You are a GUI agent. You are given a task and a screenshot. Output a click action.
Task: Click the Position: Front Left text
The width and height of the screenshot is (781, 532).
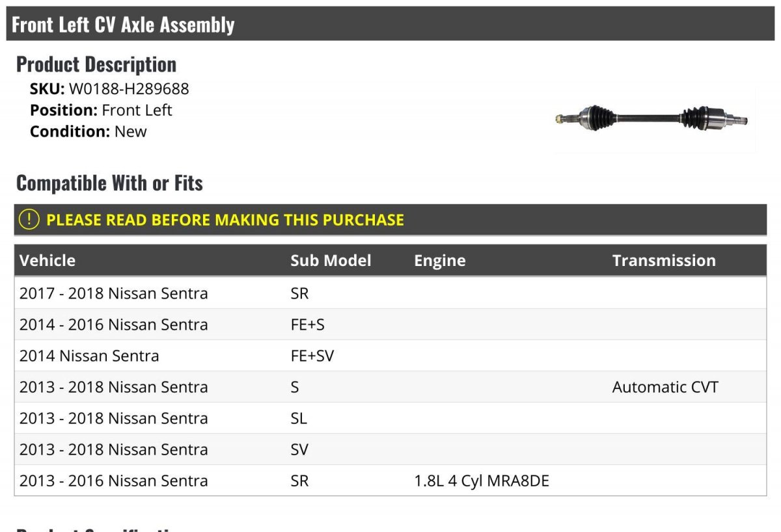101,110
